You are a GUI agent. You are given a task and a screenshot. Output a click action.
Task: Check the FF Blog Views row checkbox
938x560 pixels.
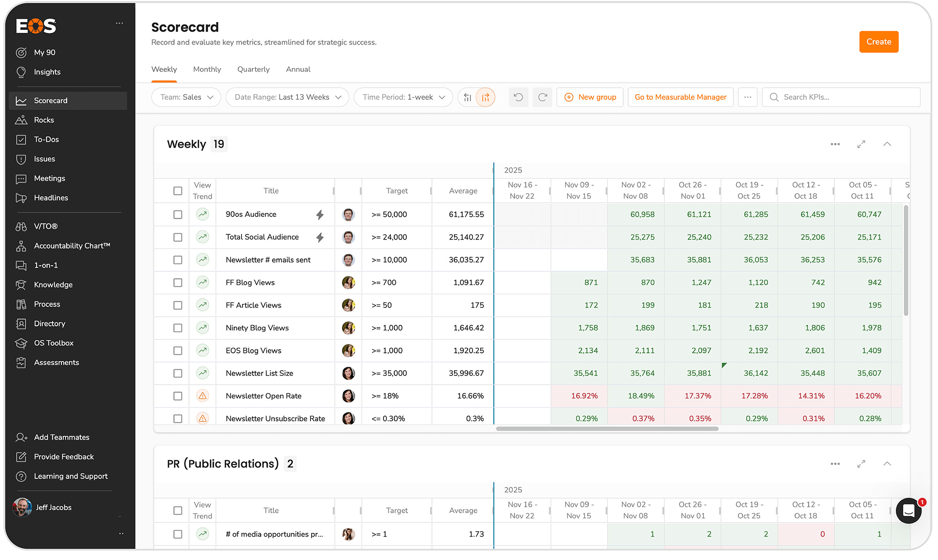coord(178,282)
